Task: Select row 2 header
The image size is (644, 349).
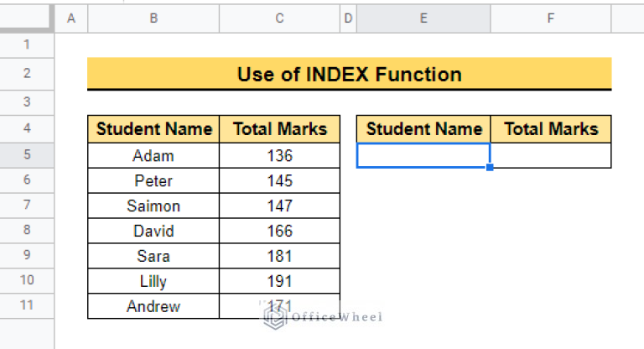Action: [x=27, y=74]
